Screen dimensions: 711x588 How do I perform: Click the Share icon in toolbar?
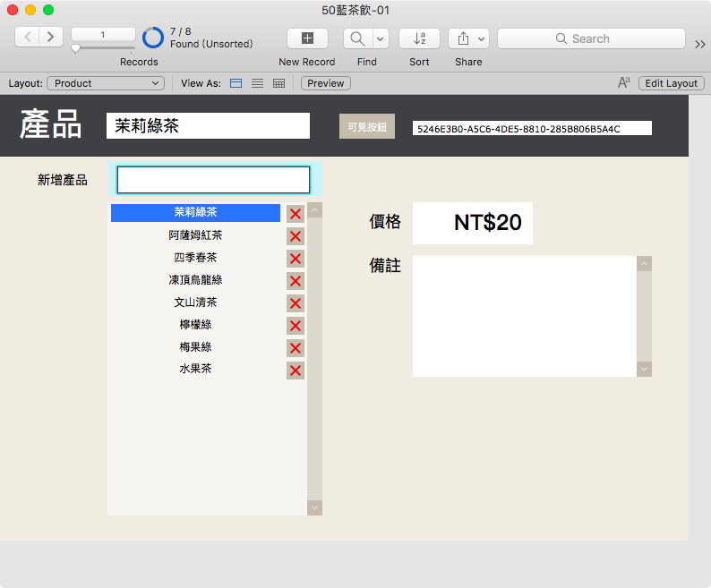[x=463, y=38]
